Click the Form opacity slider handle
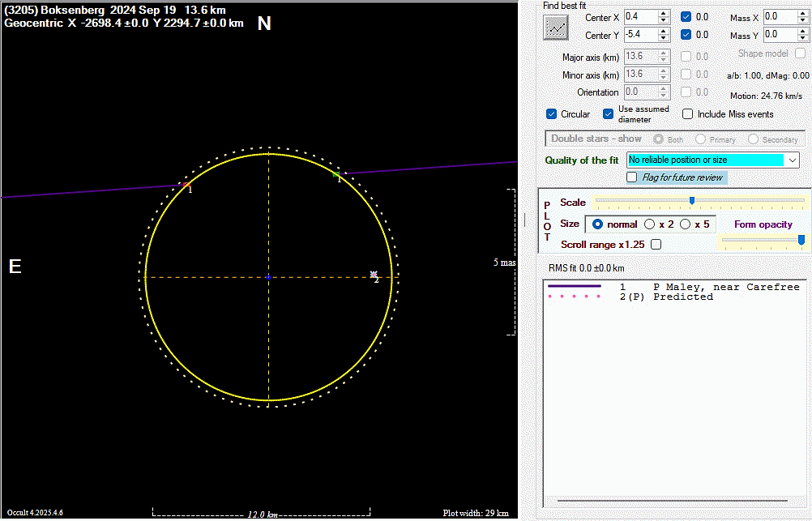 click(x=801, y=240)
